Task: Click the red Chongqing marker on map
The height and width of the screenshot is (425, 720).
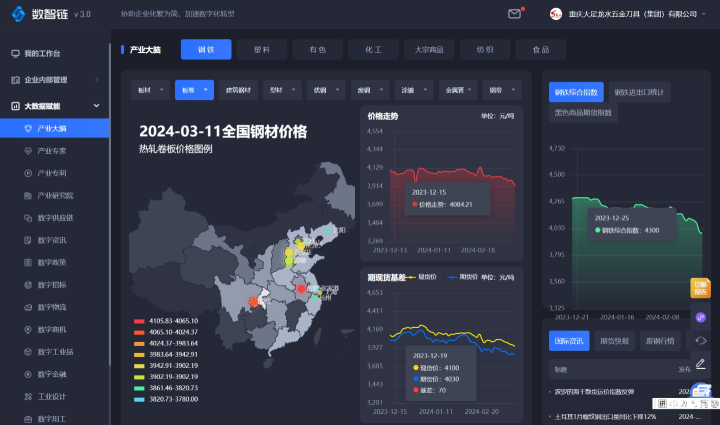Action: point(253,300)
